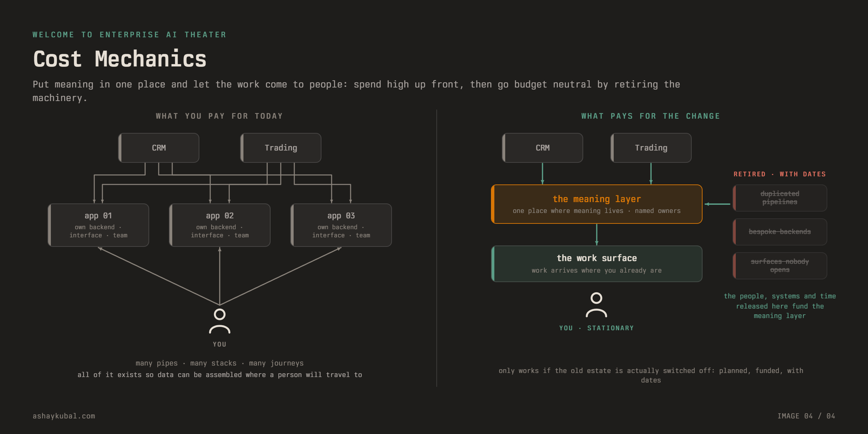Click the 'RETIRED · WITH DATES' label
This screenshot has width=868, height=434.
[x=780, y=174]
